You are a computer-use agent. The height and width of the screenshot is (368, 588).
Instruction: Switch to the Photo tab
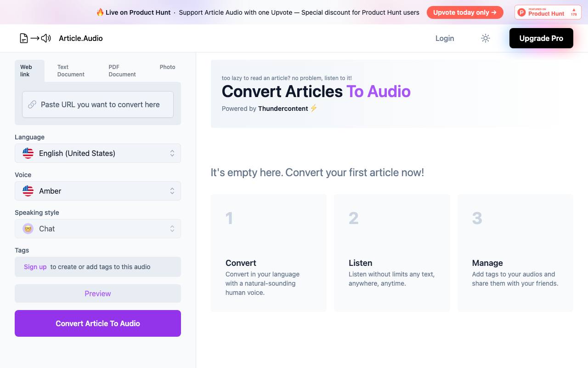coord(168,67)
